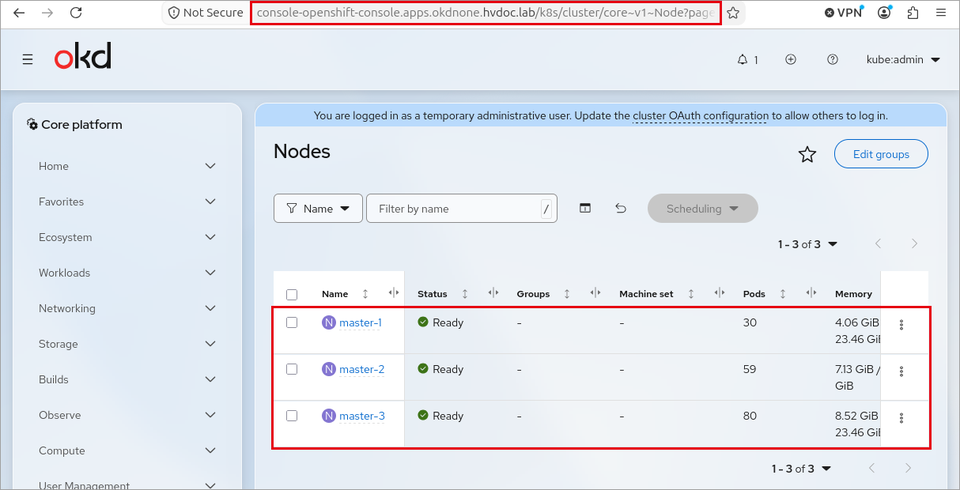The height and width of the screenshot is (490, 960).
Task: Open kebab actions menu for master-1
Action: pos(901,325)
